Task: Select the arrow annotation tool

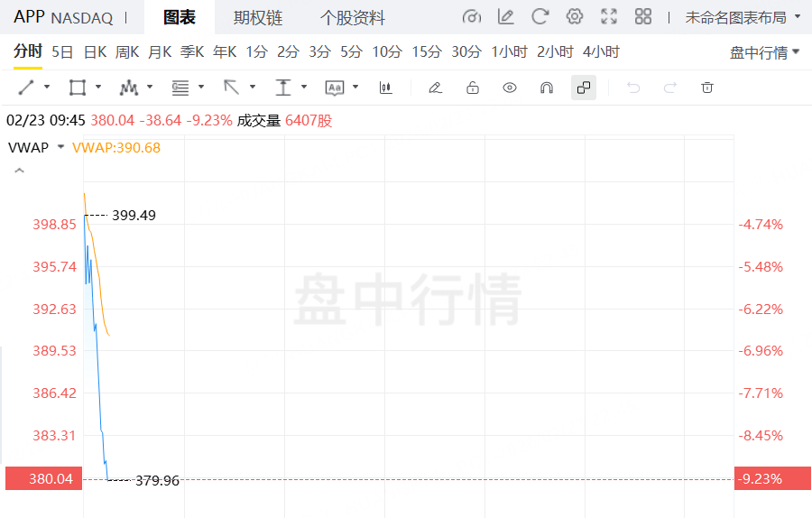Action: pyautogui.click(x=232, y=87)
